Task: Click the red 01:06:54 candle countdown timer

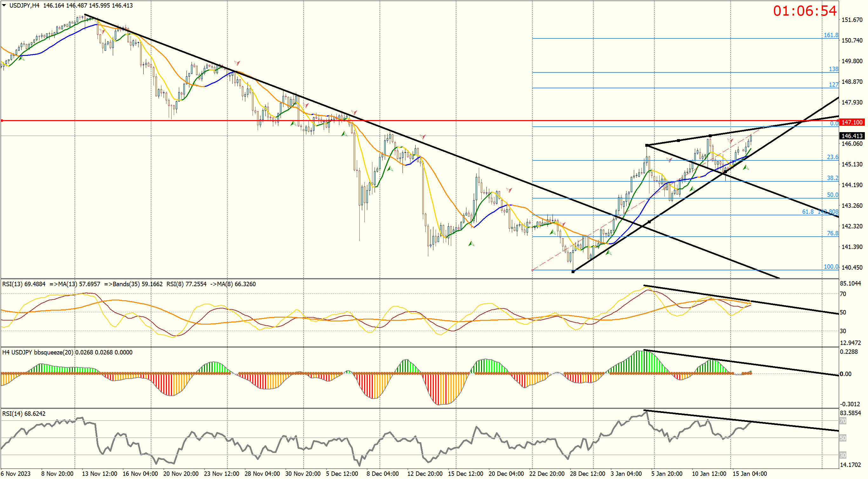Action: tap(804, 11)
